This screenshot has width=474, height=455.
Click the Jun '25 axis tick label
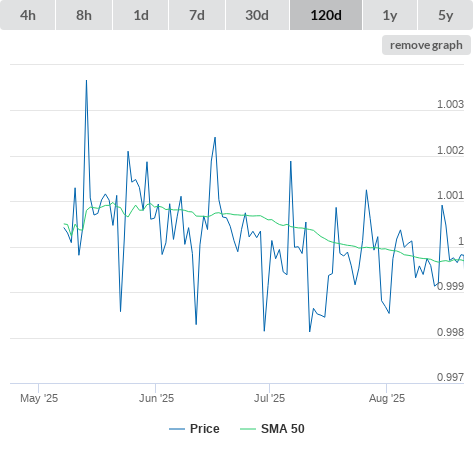coord(156,398)
